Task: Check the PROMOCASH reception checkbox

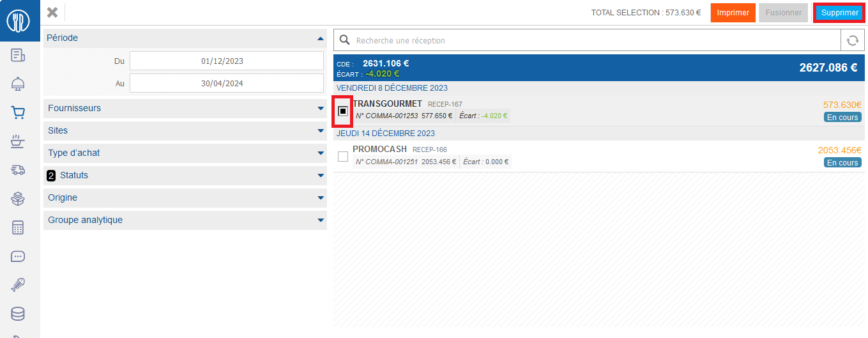Action: pos(343,156)
